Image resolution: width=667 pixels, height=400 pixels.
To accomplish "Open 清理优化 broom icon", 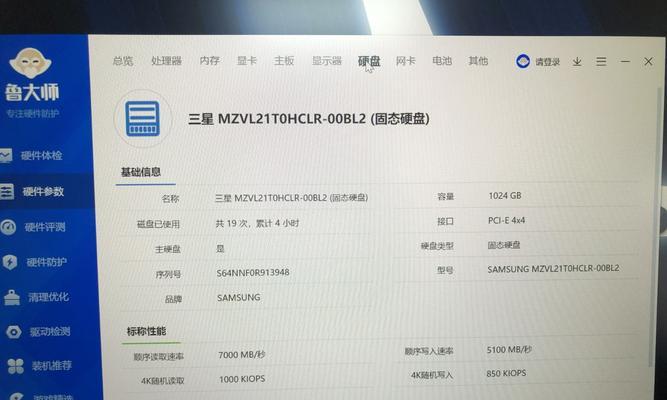I will [11, 297].
